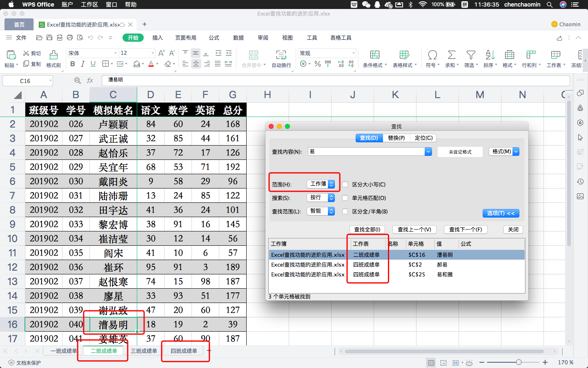Click the share icon in ribbon corner

point(559,38)
